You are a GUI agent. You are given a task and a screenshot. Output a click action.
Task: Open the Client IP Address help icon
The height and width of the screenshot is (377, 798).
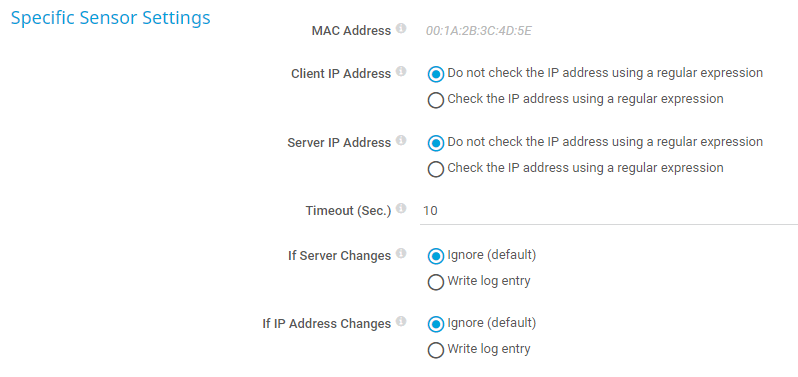click(401, 72)
